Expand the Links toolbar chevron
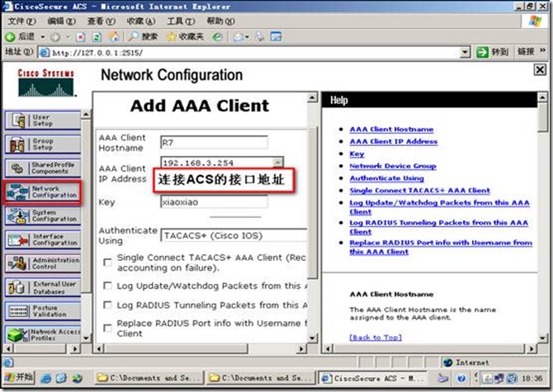 pyautogui.click(x=542, y=51)
